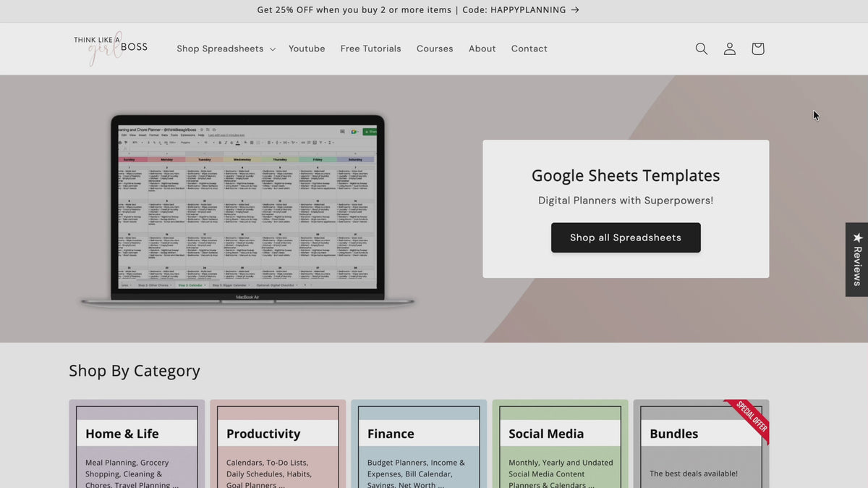Viewport: 868px width, 488px height.
Task: Open the Productivity category card
Action: pyautogui.click(x=278, y=444)
